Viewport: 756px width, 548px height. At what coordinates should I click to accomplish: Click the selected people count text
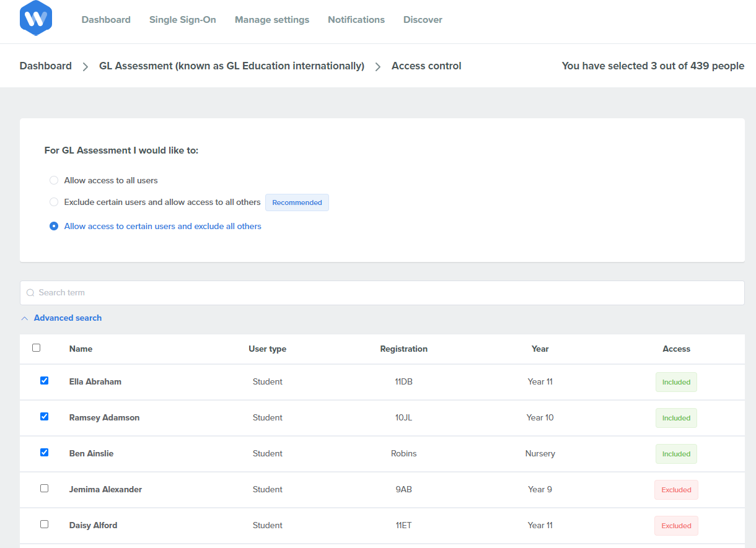point(653,66)
